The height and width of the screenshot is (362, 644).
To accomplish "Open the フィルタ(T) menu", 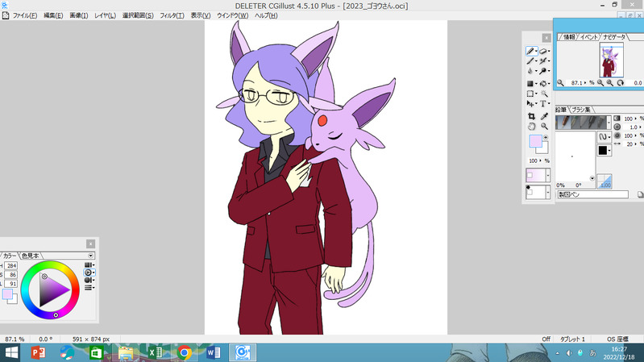I will tap(172, 15).
